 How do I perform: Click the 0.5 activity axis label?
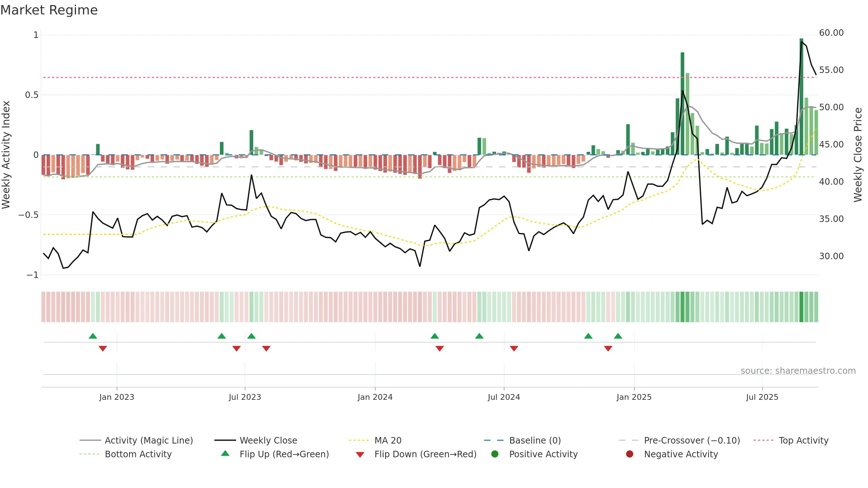[31, 95]
